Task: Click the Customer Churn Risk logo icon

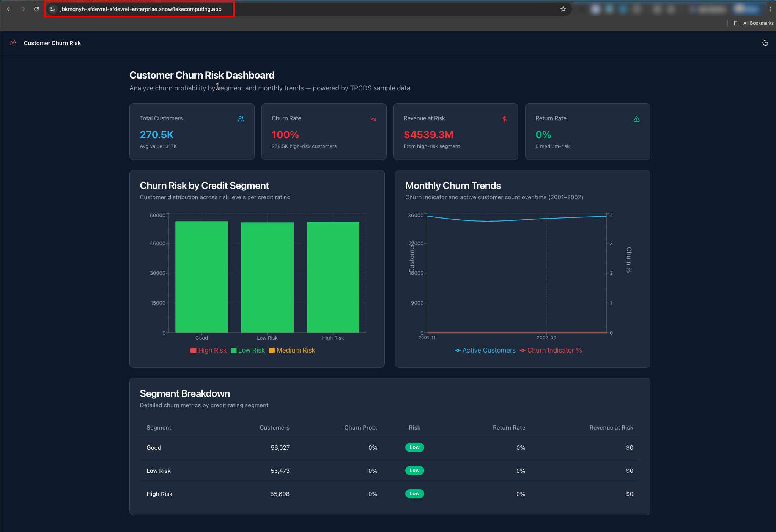Action: click(13, 43)
